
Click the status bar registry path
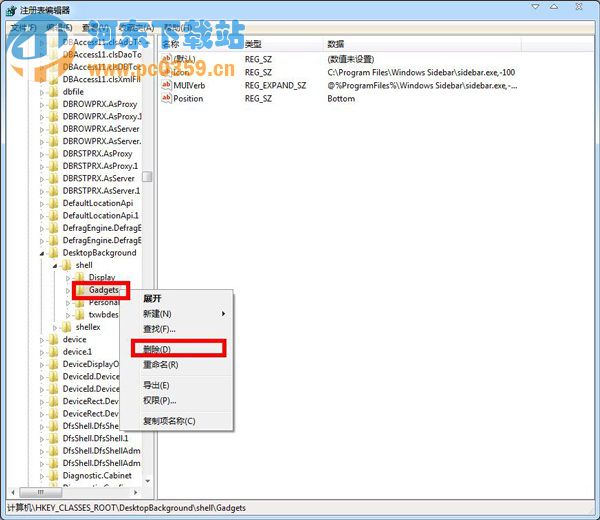pos(127,508)
